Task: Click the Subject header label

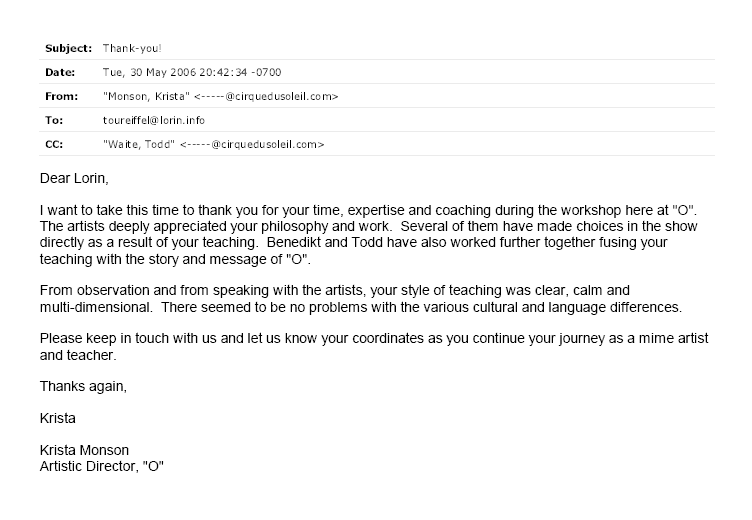Action: click(68, 48)
